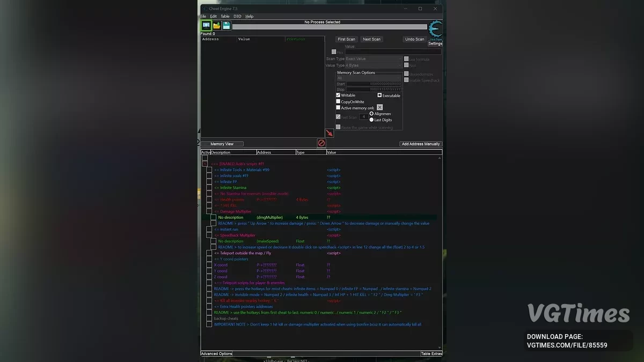Click the Start address field
Viewport: 644px width, 362px height.
(374, 84)
